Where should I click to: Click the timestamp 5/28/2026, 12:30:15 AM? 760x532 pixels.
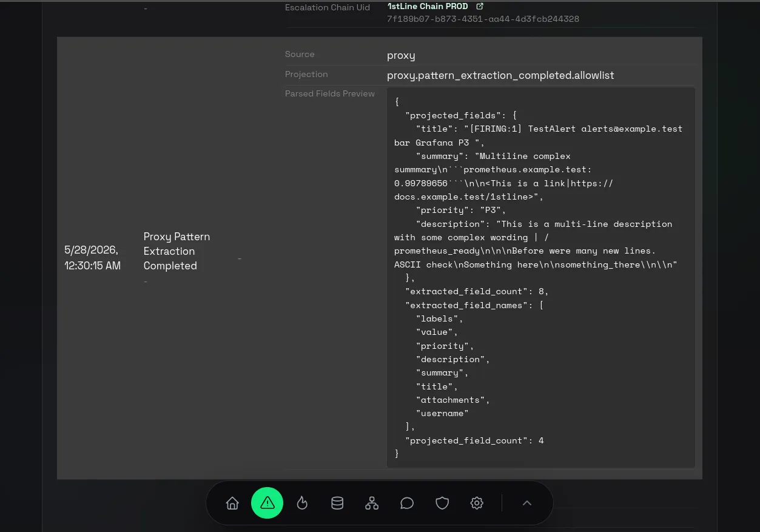point(92,258)
